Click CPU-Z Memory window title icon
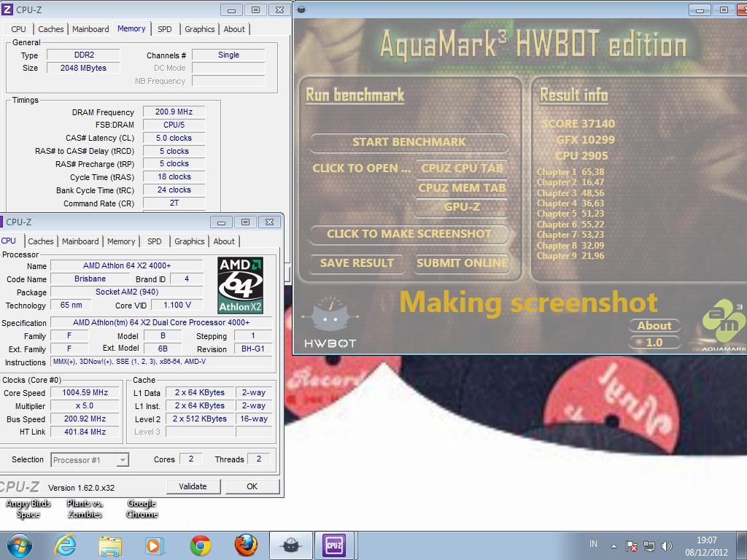This screenshot has height=560, width=747. pos(7,9)
